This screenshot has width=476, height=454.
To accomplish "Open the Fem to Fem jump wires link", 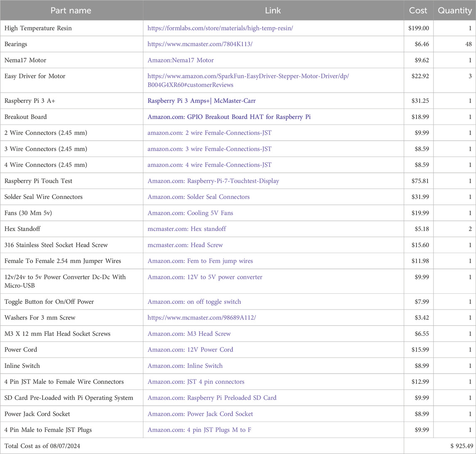I will coord(200,261).
